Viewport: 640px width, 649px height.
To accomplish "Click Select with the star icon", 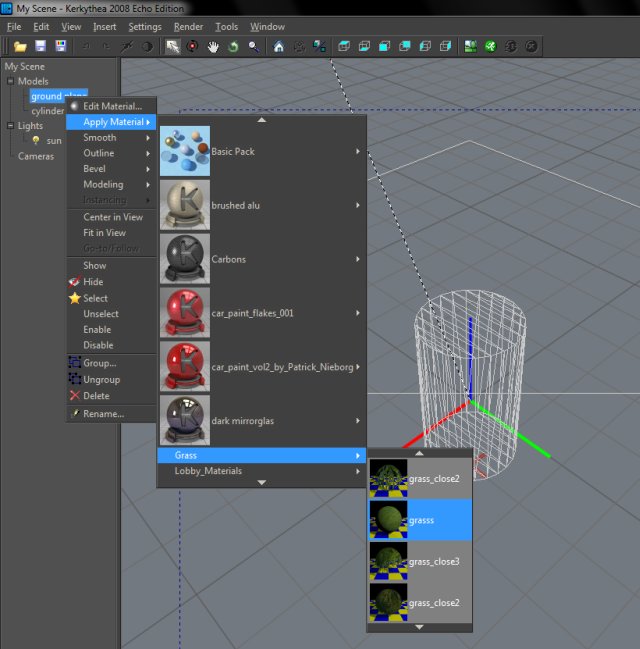I will click(111, 298).
